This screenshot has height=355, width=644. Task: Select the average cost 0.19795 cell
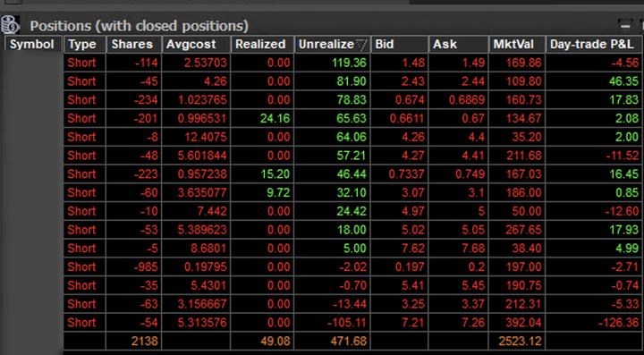coord(196,266)
